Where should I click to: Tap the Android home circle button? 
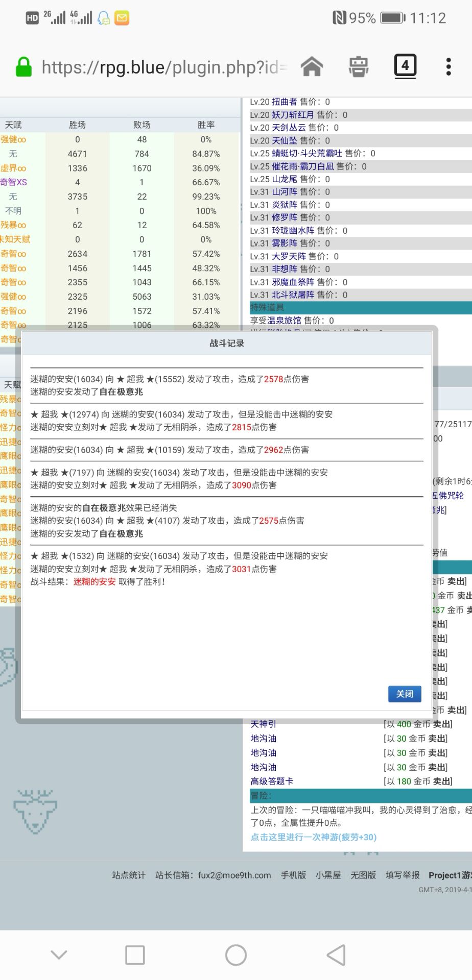click(236, 955)
